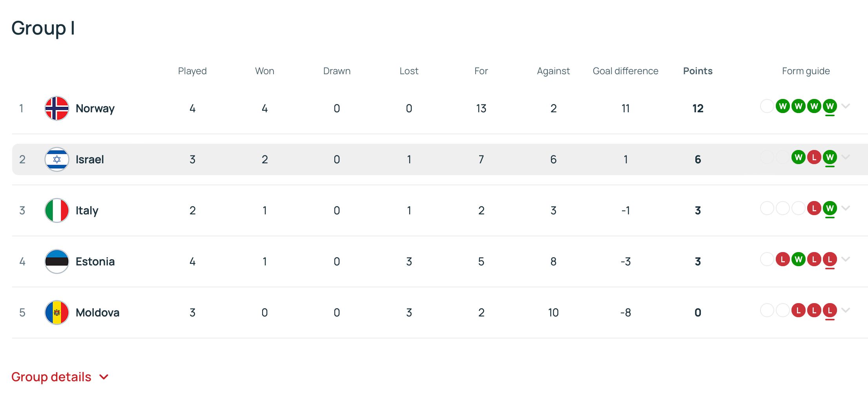Click the Italy flag icon

[57, 210]
